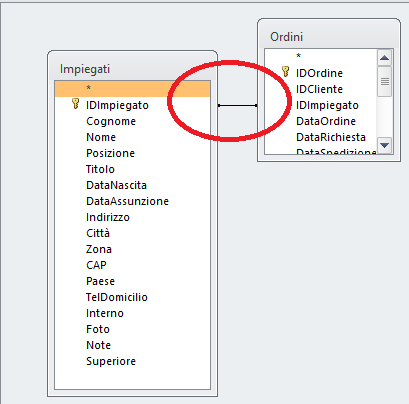Click the scroll up arrow in Ordini list
This screenshot has width=409, height=404.
[385, 58]
